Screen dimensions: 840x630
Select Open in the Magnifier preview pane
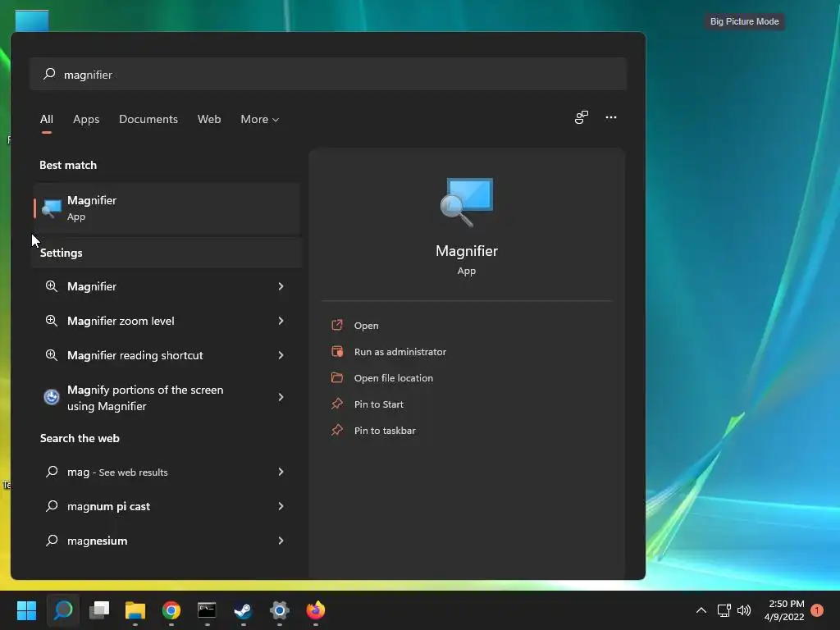click(367, 326)
